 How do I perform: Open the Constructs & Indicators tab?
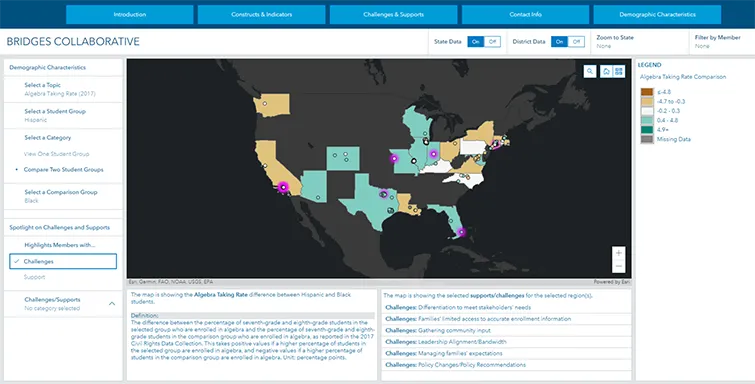(x=261, y=14)
